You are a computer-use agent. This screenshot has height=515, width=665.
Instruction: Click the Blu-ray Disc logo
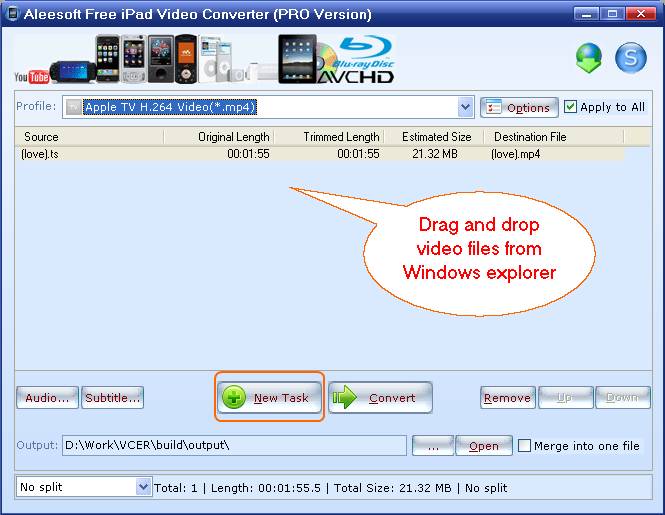click(365, 53)
